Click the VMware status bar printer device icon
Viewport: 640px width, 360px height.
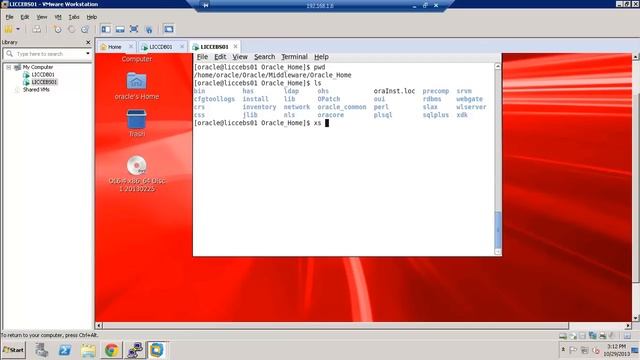point(602,336)
